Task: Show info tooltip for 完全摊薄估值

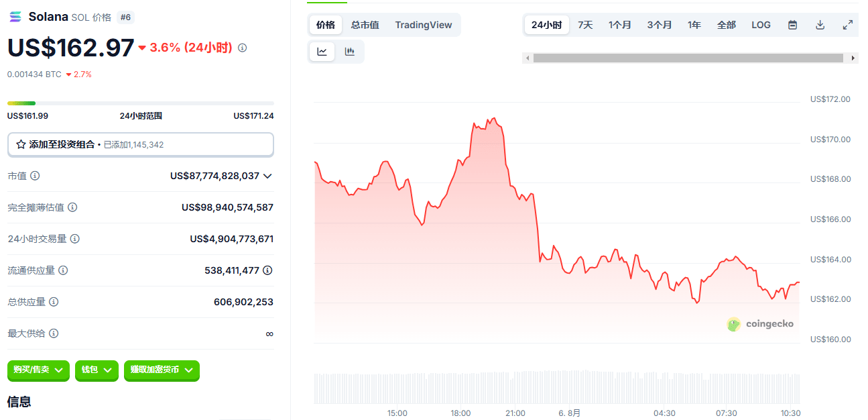Action: click(72, 207)
